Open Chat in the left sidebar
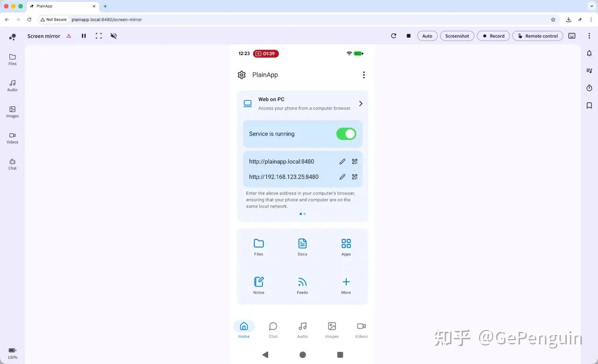598x364 pixels. [13, 164]
